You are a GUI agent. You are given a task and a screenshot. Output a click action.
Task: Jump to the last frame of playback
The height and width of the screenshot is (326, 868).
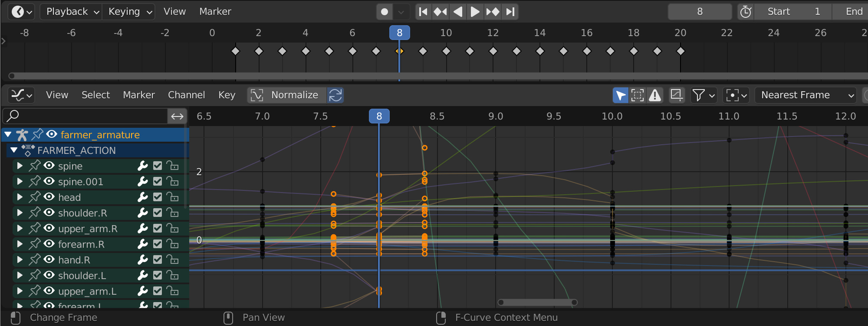[510, 12]
